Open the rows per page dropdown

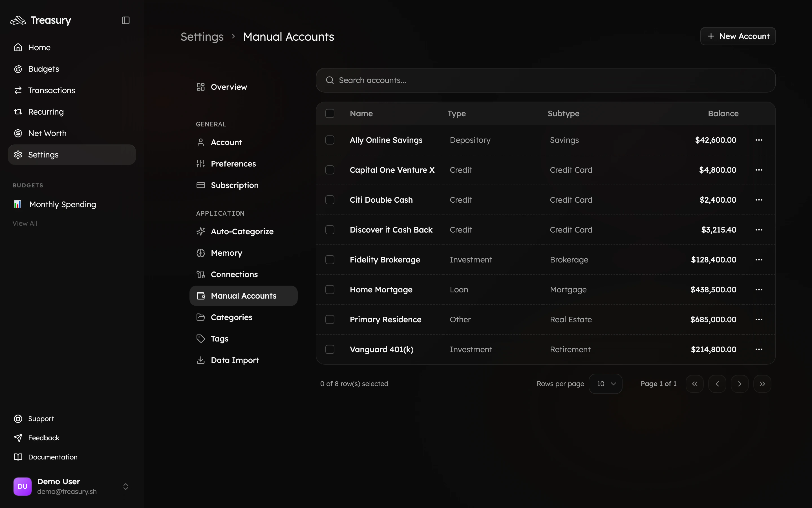(x=605, y=384)
